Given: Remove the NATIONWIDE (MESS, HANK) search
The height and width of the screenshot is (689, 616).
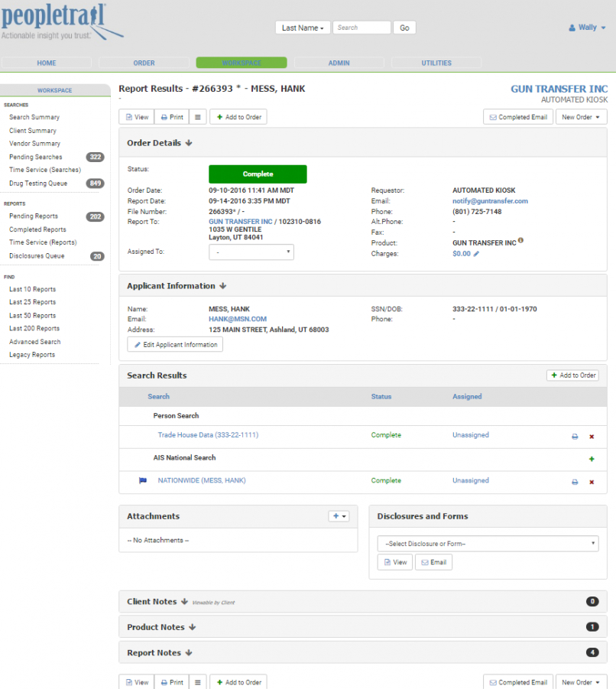Looking at the screenshot, I should [x=592, y=482].
